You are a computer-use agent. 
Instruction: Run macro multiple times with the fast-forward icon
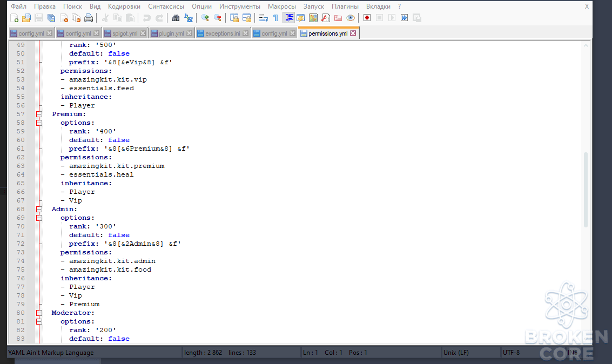click(x=405, y=18)
